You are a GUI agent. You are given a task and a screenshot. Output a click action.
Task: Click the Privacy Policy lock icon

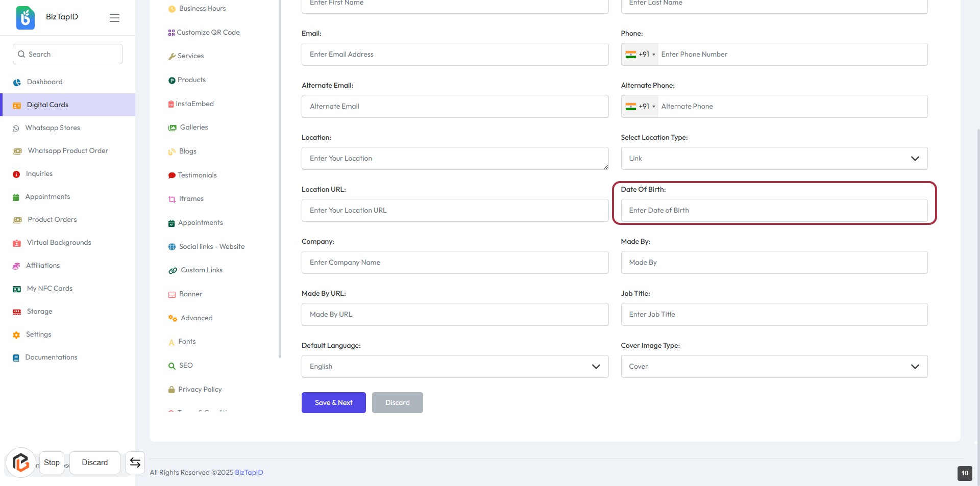click(171, 390)
